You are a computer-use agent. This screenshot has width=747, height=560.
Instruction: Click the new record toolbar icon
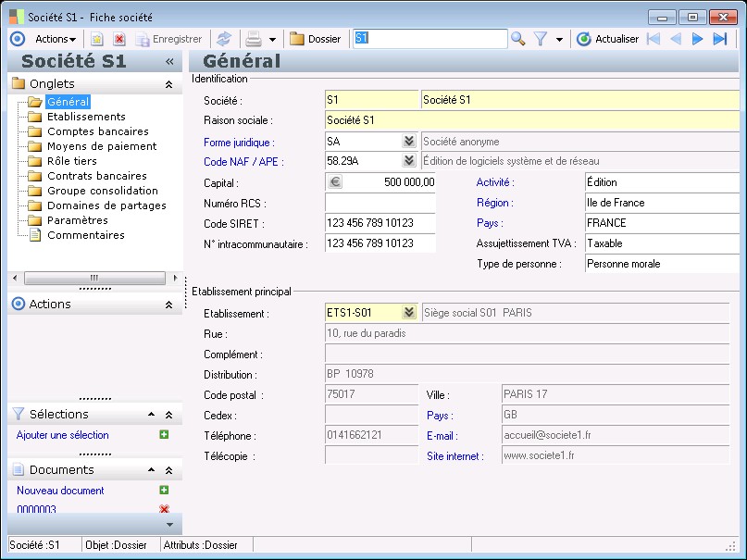(x=96, y=39)
